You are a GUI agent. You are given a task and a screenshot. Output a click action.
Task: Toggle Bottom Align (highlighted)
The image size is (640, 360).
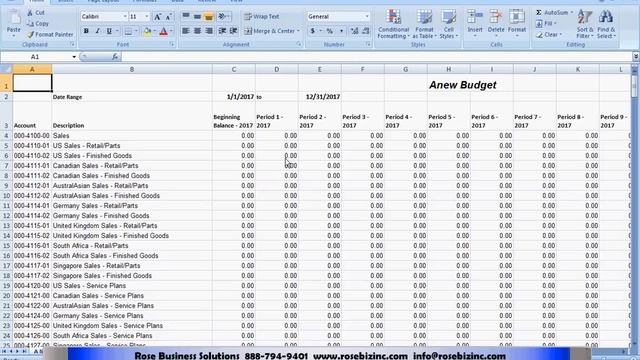[x=209, y=17]
